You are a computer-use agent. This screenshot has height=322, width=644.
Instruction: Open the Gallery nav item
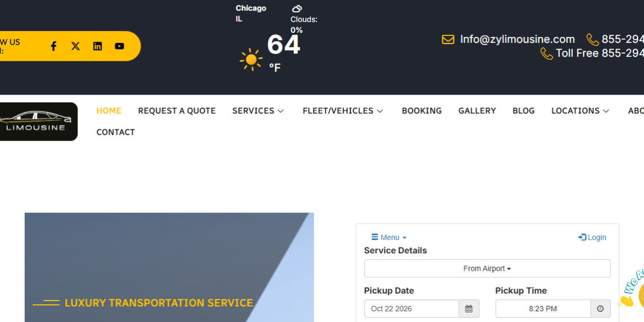[x=477, y=111]
